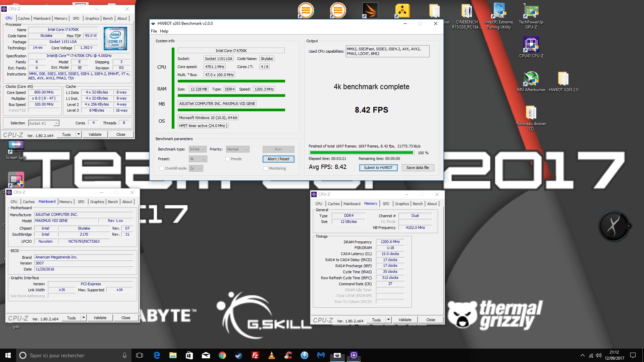Open the volume control in system tray
The image size is (644, 362).
coord(599,355)
